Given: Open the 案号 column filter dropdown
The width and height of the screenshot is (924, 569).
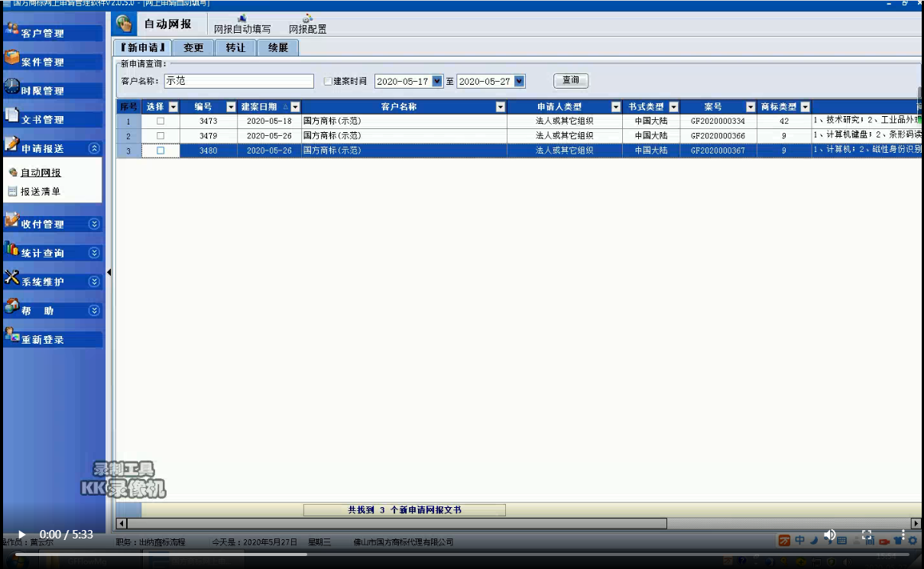Looking at the screenshot, I should (751, 107).
